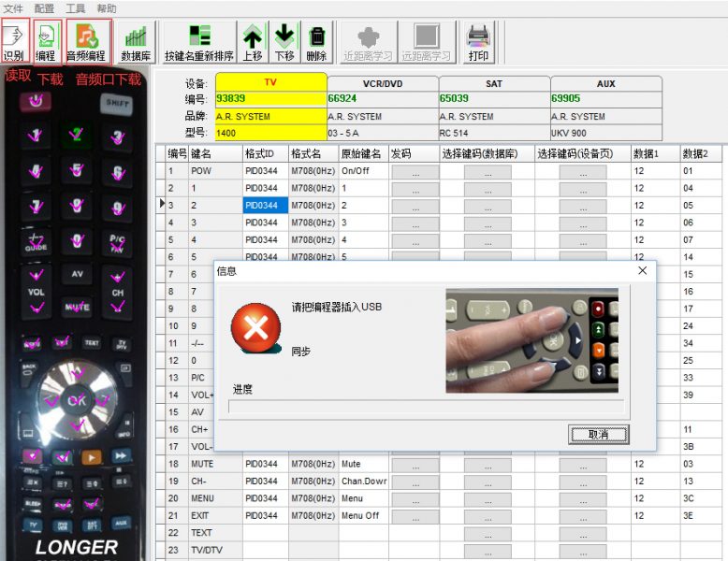
Task: Click 取消 button in the dialog
Action: coord(598,435)
